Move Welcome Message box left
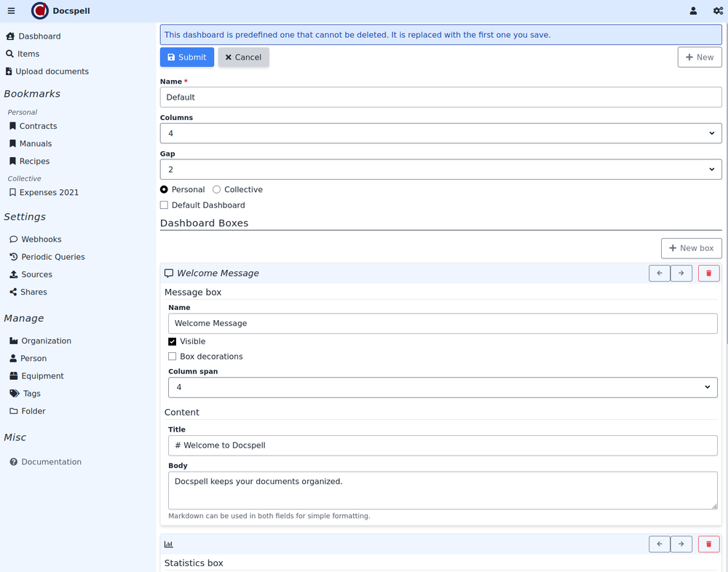The width and height of the screenshot is (728, 572). pyautogui.click(x=660, y=273)
